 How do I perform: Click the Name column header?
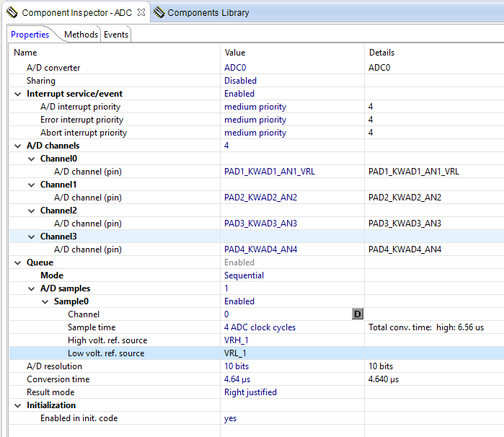(25, 53)
